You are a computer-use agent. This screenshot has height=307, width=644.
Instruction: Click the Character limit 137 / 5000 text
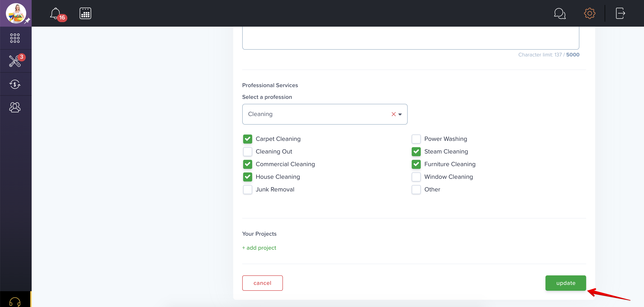(548, 55)
